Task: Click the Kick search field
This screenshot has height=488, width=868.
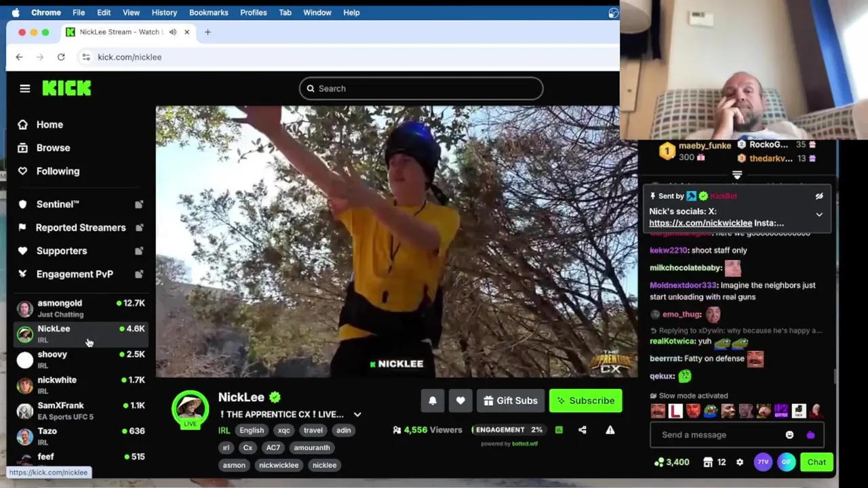Action: 421,88
